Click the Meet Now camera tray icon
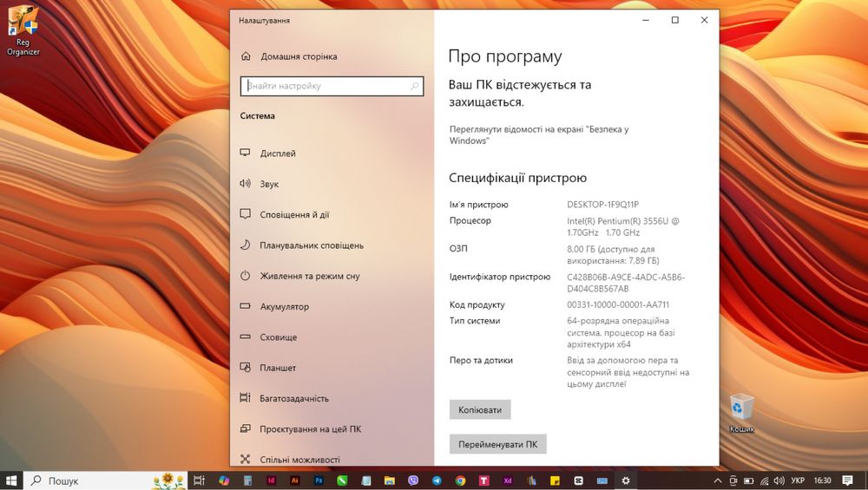 [x=733, y=480]
